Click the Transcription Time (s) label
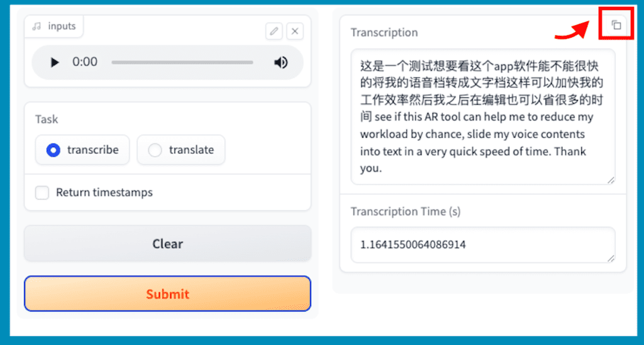The height and width of the screenshot is (345, 644). [406, 212]
